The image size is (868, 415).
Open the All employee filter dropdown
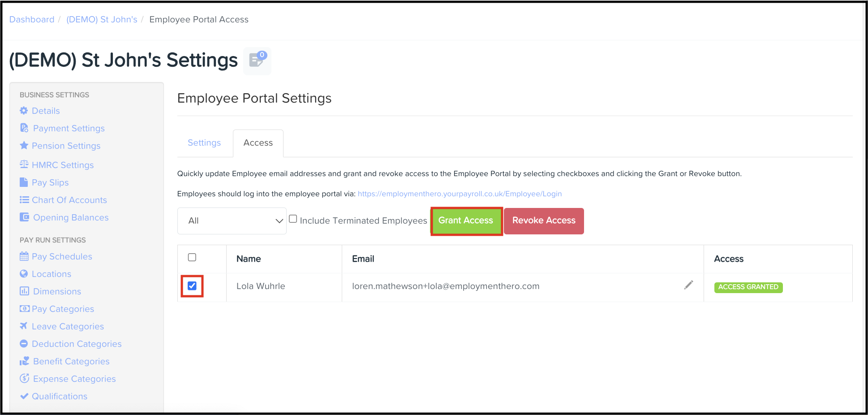tap(232, 221)
